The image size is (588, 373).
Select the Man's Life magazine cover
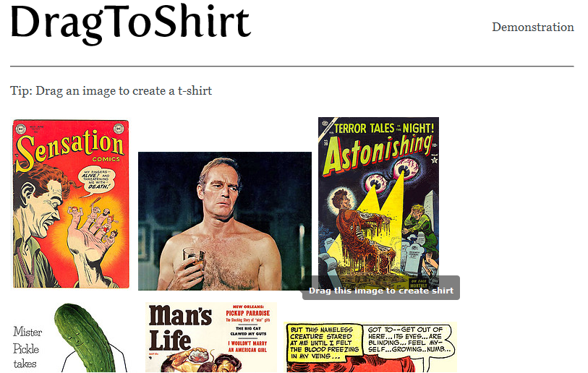[x=211, y=337]
